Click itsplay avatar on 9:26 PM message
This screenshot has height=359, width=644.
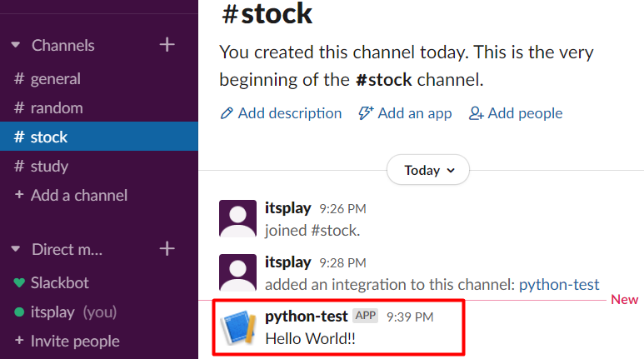(x=237, y=218)
